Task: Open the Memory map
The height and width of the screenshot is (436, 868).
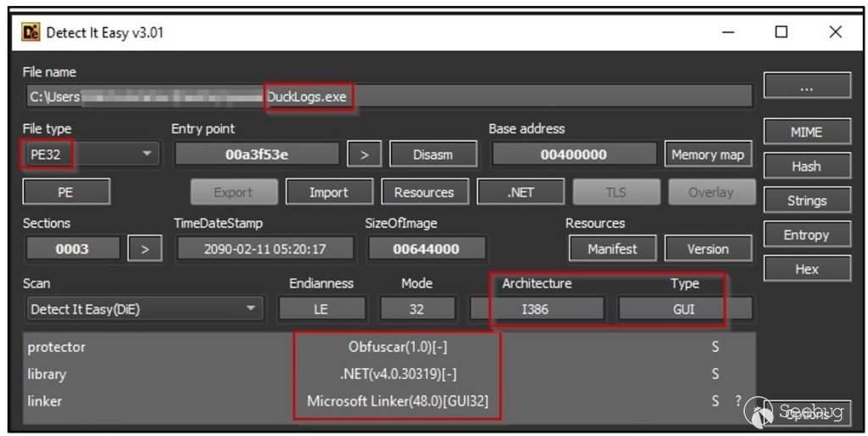Action: point(708,154)
